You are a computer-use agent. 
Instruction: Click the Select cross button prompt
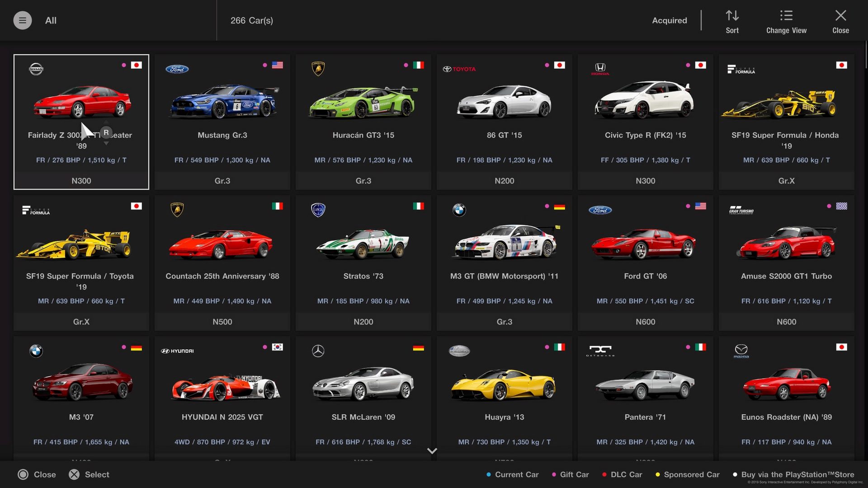click(x=89, y=474)
